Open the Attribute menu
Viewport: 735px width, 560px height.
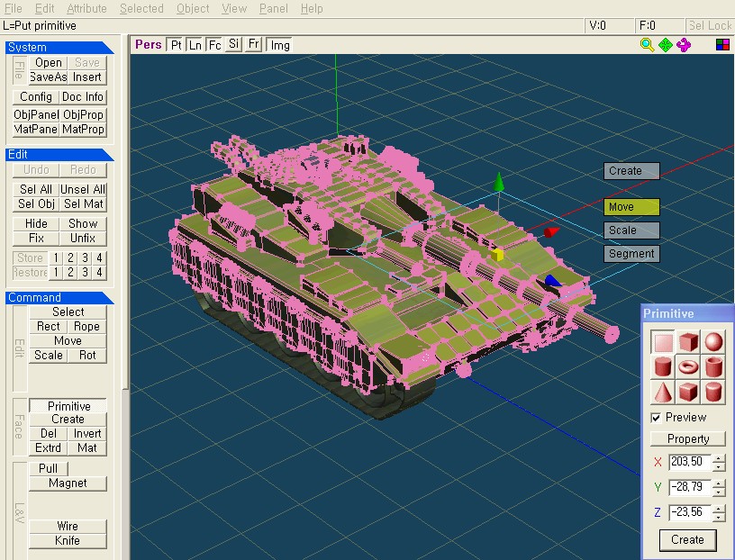86,8
